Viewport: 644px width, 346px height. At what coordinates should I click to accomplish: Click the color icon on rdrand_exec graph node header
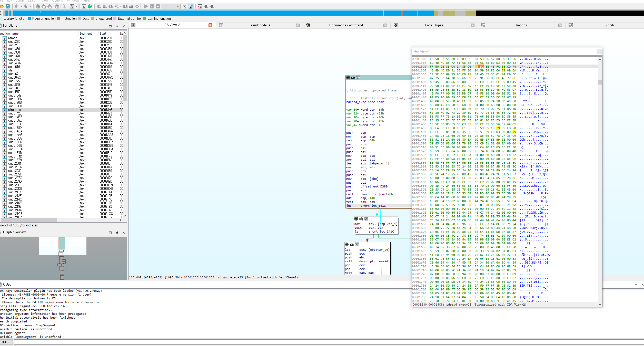pos(348,78)
